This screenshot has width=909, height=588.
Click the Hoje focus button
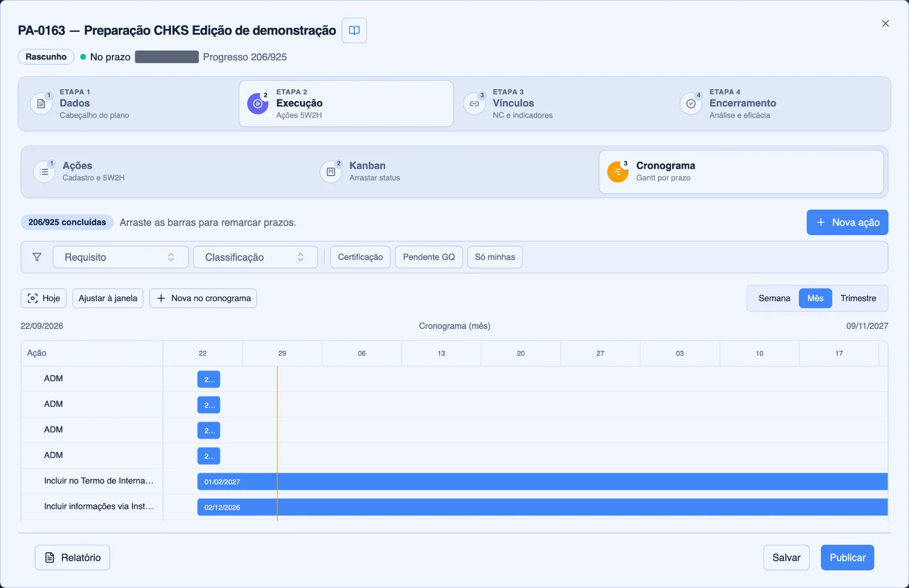pos(44,298)
